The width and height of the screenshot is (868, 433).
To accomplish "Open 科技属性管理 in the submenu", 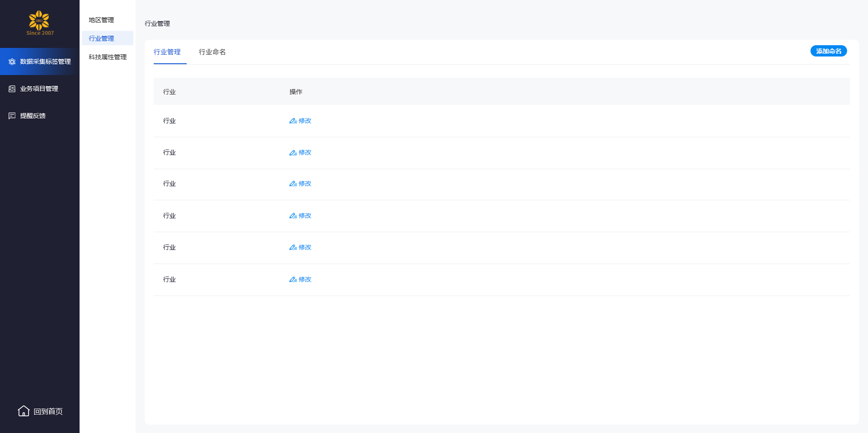I will (x=108, y=57).
